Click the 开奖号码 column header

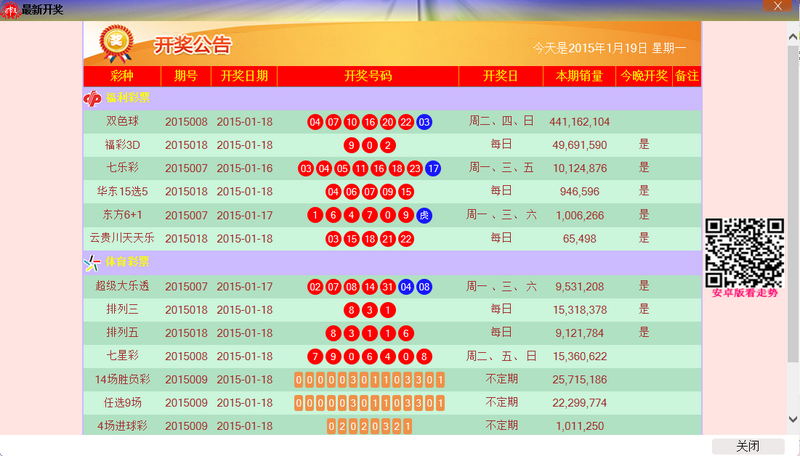367,76
